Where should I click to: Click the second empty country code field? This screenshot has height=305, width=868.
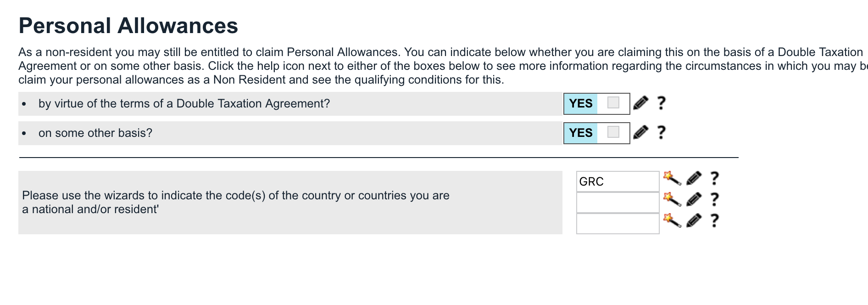coord(618,203)
